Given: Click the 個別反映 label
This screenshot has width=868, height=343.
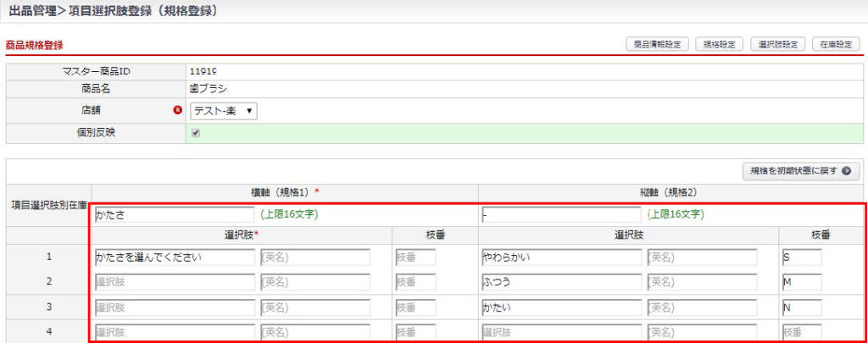Looking at the screenshot, I should point(97,133).
